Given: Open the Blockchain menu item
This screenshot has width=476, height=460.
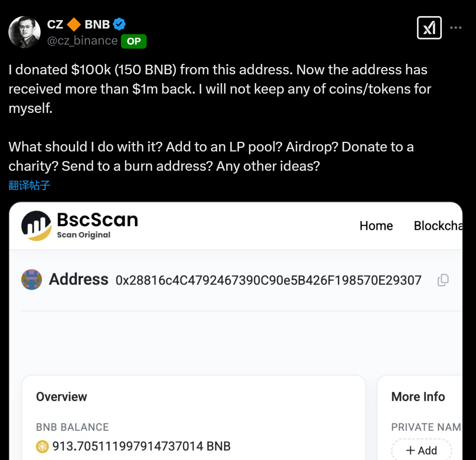Looking at the screenshot, I should click(437, 226).
